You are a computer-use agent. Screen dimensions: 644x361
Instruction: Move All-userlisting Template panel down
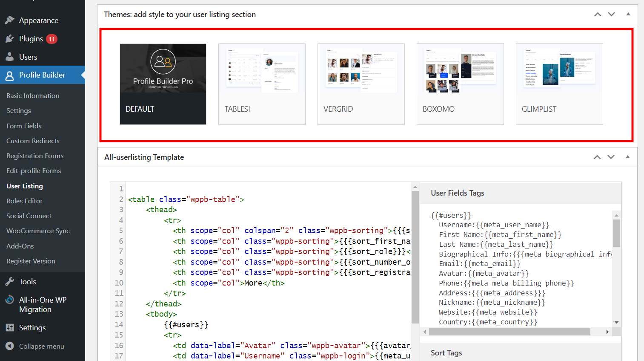611,157
